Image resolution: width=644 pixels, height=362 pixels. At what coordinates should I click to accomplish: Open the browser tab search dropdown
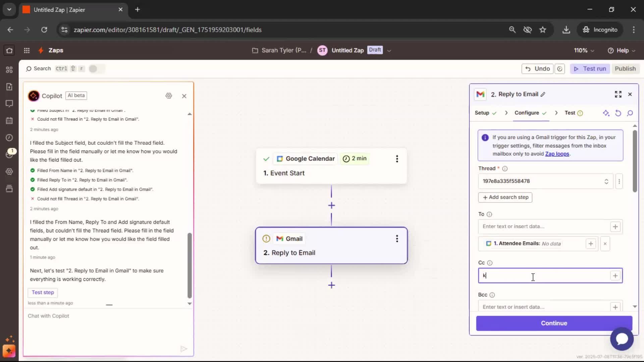9,9
